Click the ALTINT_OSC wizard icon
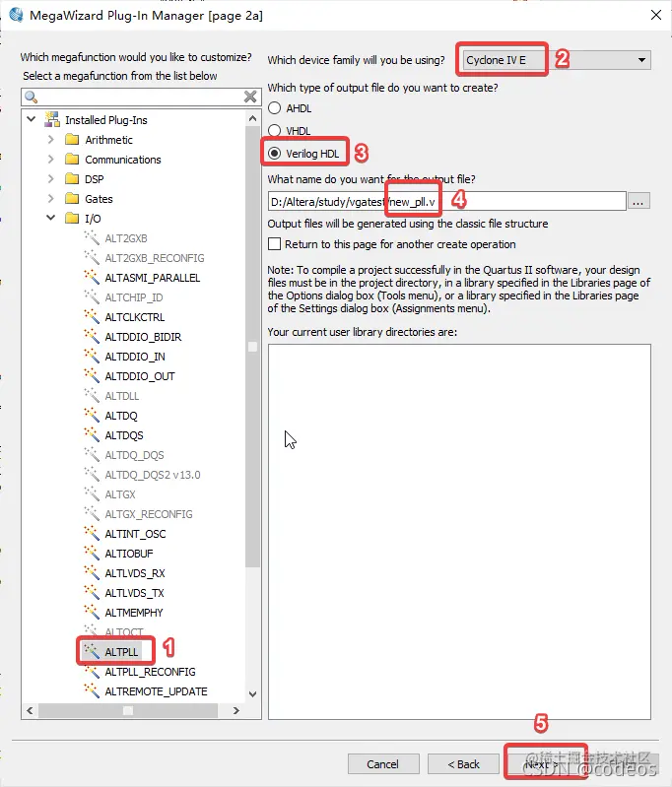 pyautogui.click(x=92, y=533)
